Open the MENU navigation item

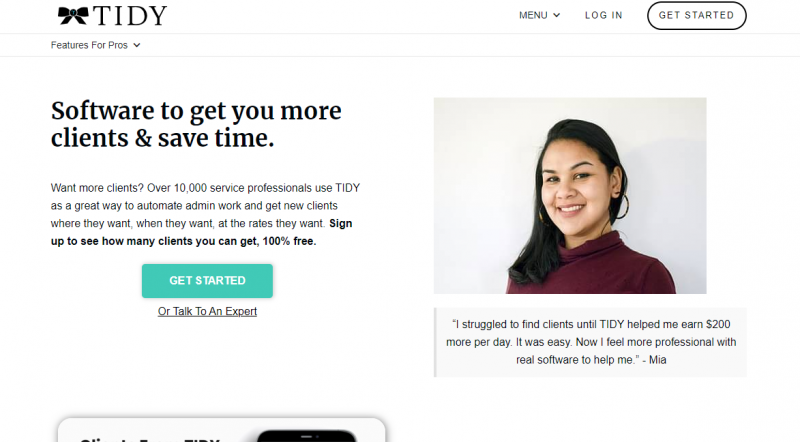[x=539, y=15]
